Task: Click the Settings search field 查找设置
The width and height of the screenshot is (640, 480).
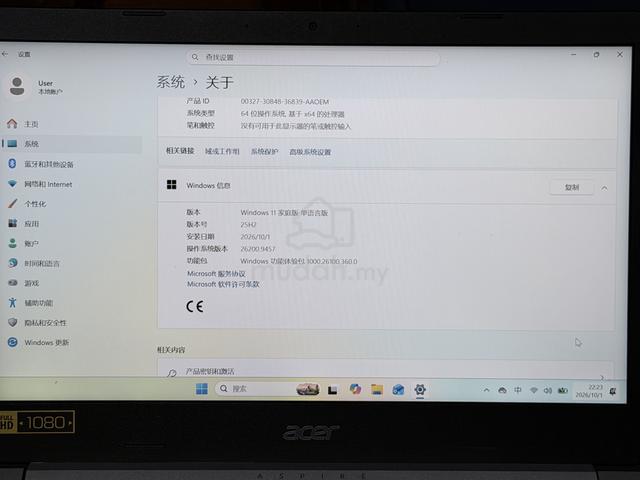Action: [313, 58]
